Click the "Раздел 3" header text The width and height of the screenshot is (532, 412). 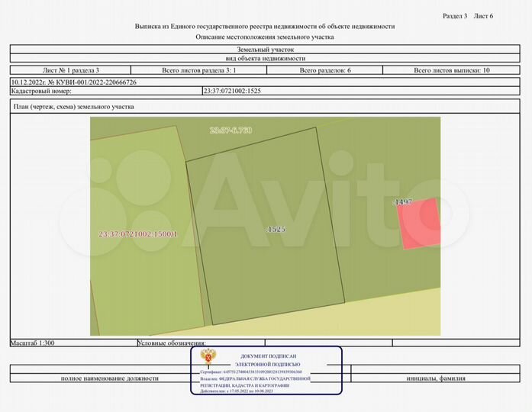tap(455, 16)
